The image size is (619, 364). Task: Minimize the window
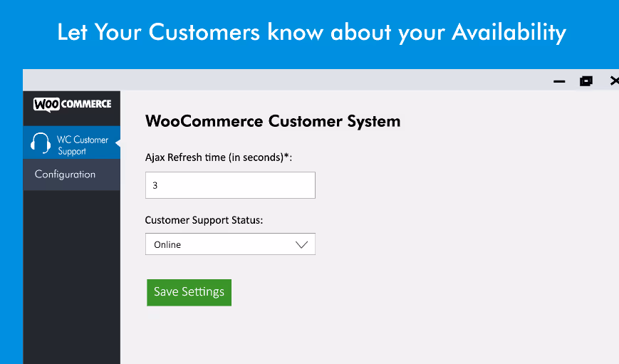point(559,81)
